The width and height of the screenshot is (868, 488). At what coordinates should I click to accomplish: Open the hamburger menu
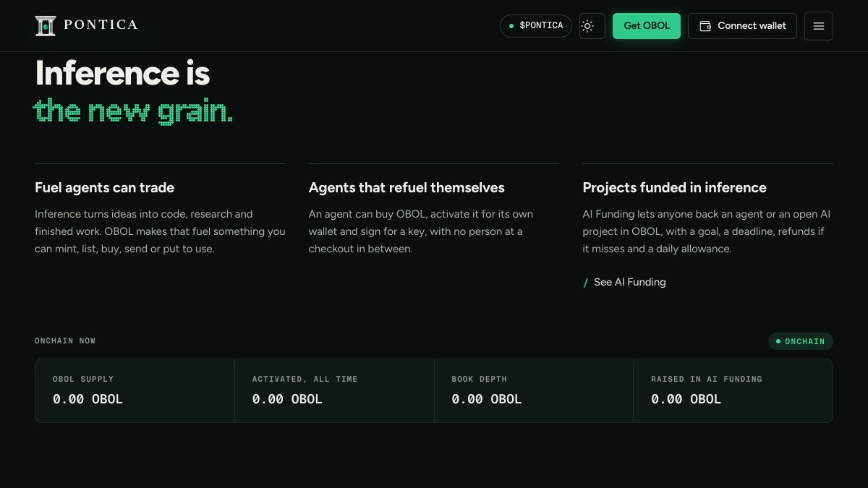[x=819, y=26]
